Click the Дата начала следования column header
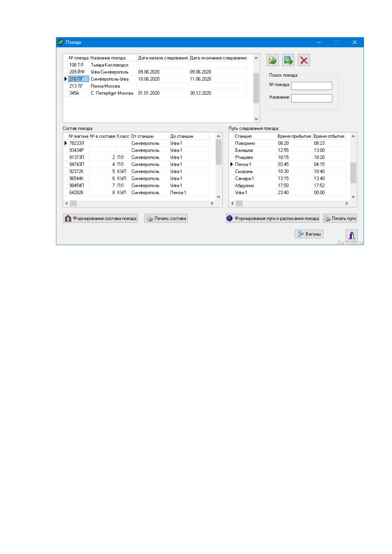The height and width of the screenshot is (554, 392). point(163,58)
